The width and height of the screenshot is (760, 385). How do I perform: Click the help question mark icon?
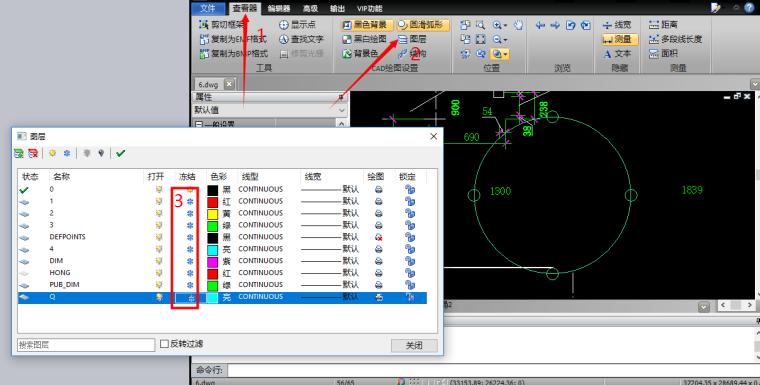(748, 8)
